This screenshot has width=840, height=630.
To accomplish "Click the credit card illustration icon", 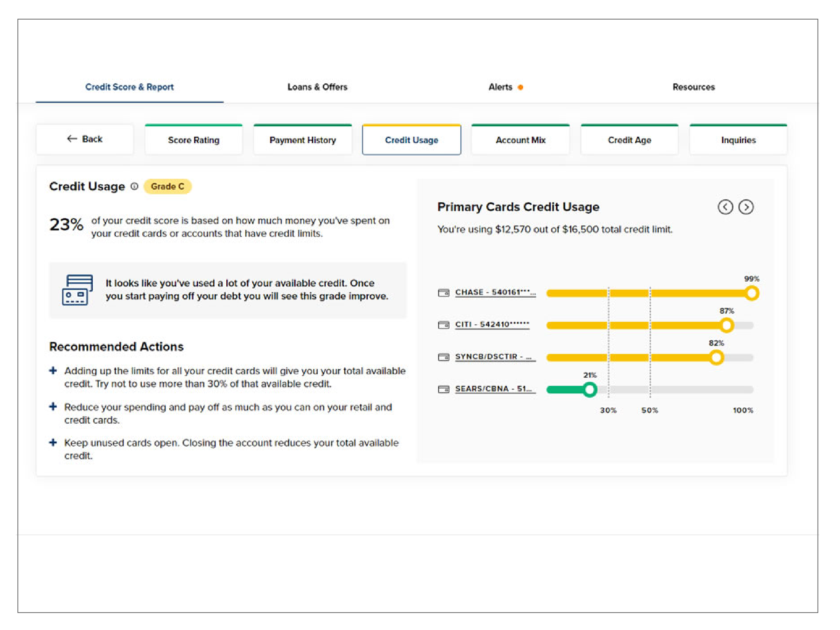I will coord(77,290).
